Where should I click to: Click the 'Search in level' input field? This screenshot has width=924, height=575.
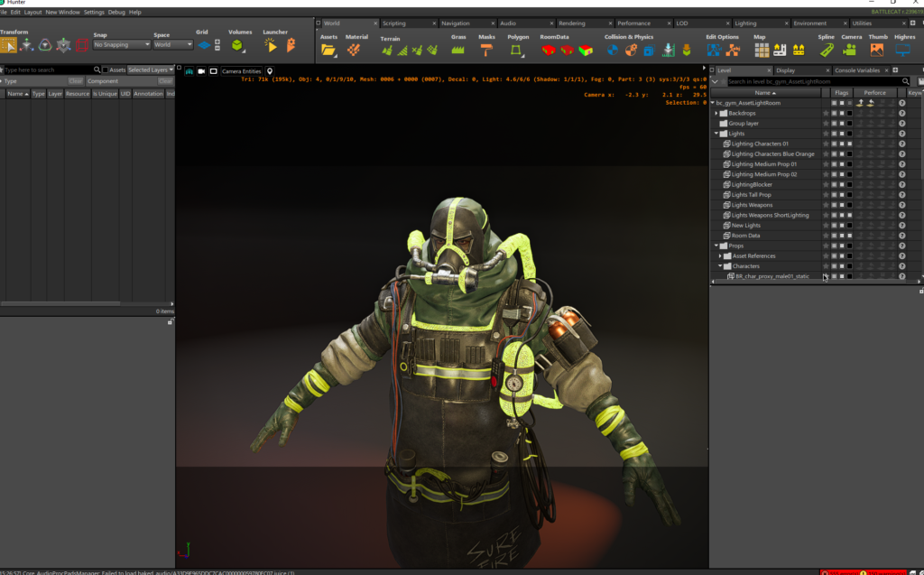810,81
